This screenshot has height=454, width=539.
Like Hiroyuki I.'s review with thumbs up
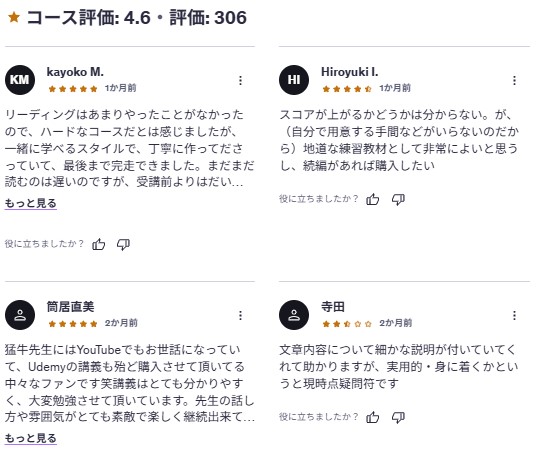point(373,199)
